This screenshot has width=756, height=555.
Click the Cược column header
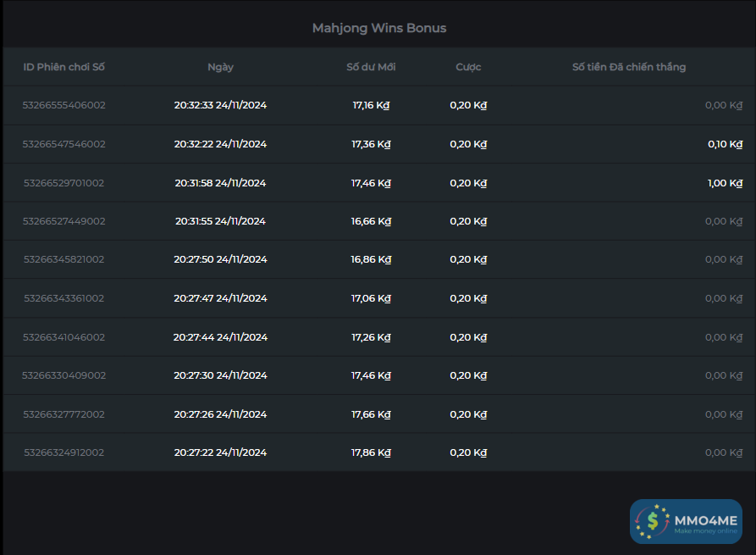(468, 67)
